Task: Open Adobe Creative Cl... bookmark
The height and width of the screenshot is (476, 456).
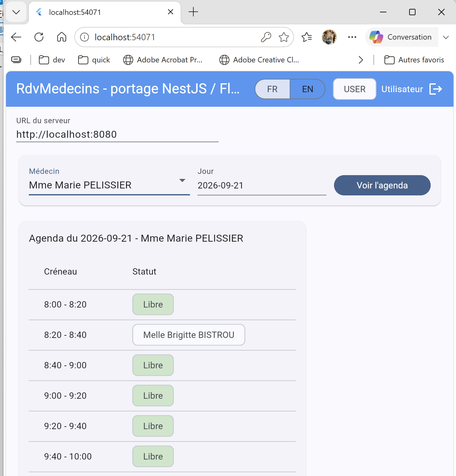Action: coord(259,60)
